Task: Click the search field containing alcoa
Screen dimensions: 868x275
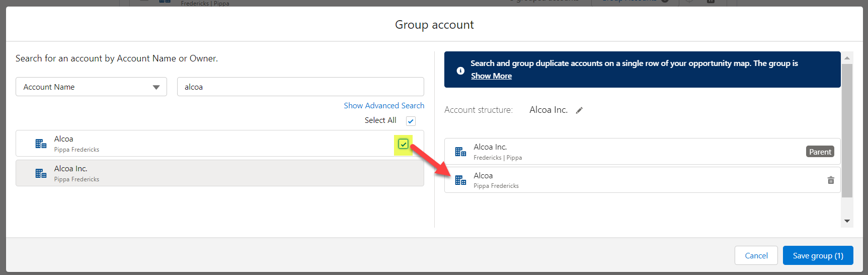Action: 300,87
